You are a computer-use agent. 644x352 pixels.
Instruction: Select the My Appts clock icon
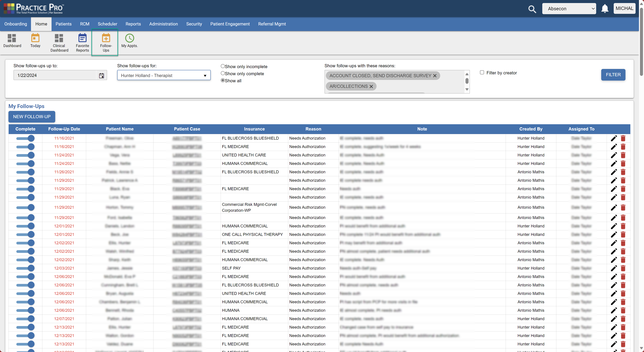[x=129, y=38]
